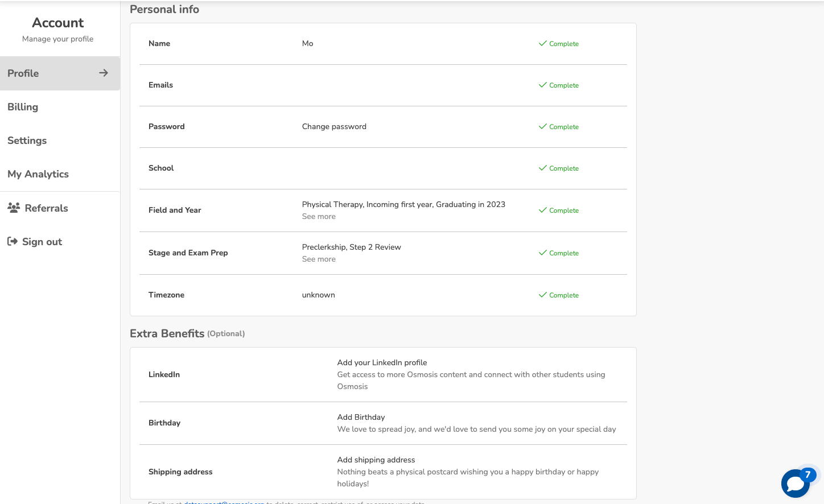Expand See more under Stage and Exam Prep
This screenshot has height=504, width=824.
point(319,259)
